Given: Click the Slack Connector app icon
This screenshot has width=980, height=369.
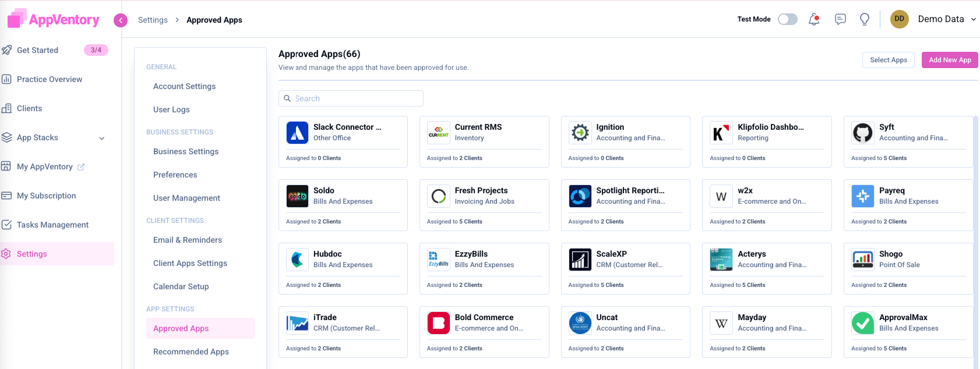Looking at the screenshot, I should (297, 133).
